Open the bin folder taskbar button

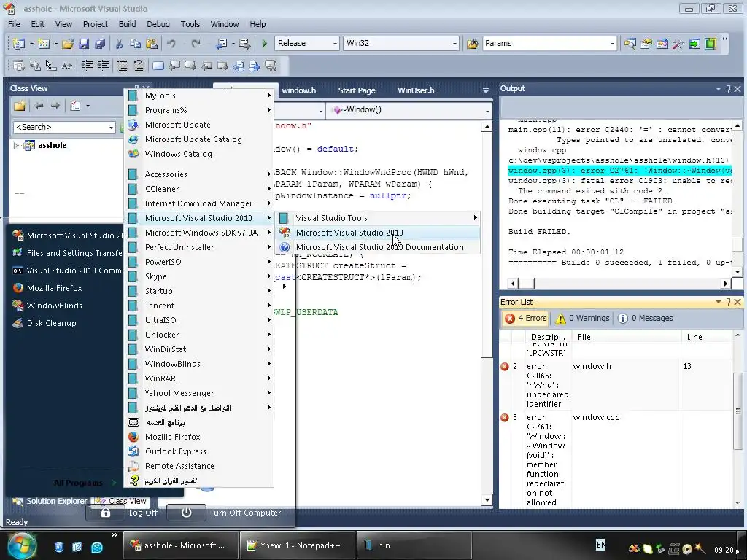click(414, 545)
